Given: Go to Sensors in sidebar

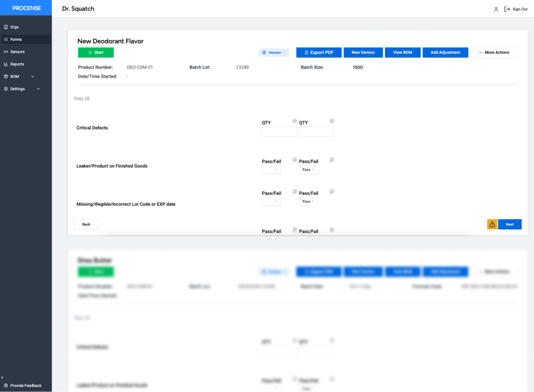Looking at the screenshot, I should (x=26, y=52).
